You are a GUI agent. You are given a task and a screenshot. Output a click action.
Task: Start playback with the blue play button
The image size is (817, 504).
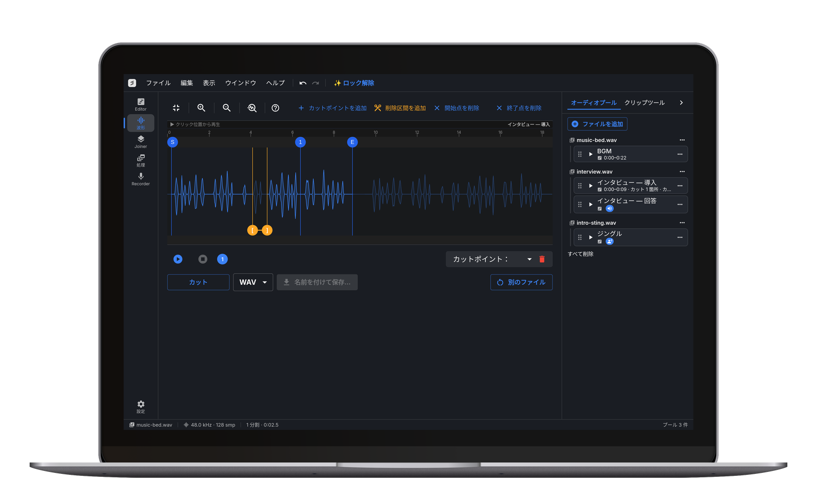[x=178, y=259]
